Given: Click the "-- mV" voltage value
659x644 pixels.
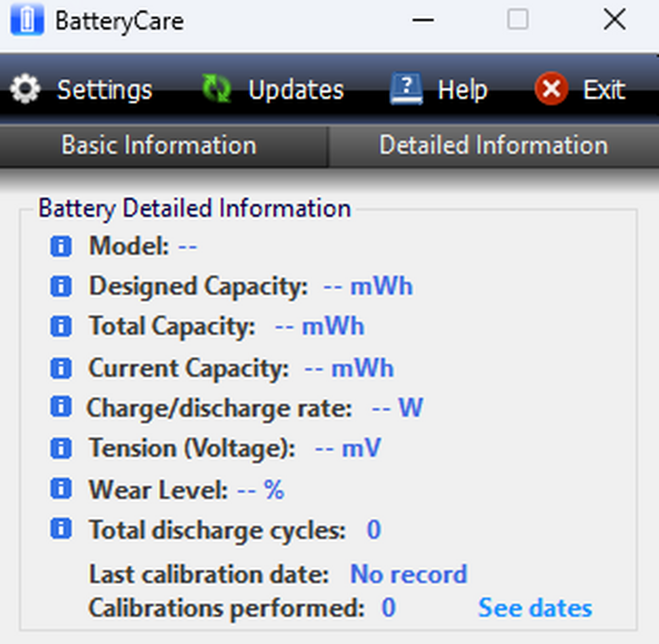Looking at the screenshot, I should click(x=348, y=449).
